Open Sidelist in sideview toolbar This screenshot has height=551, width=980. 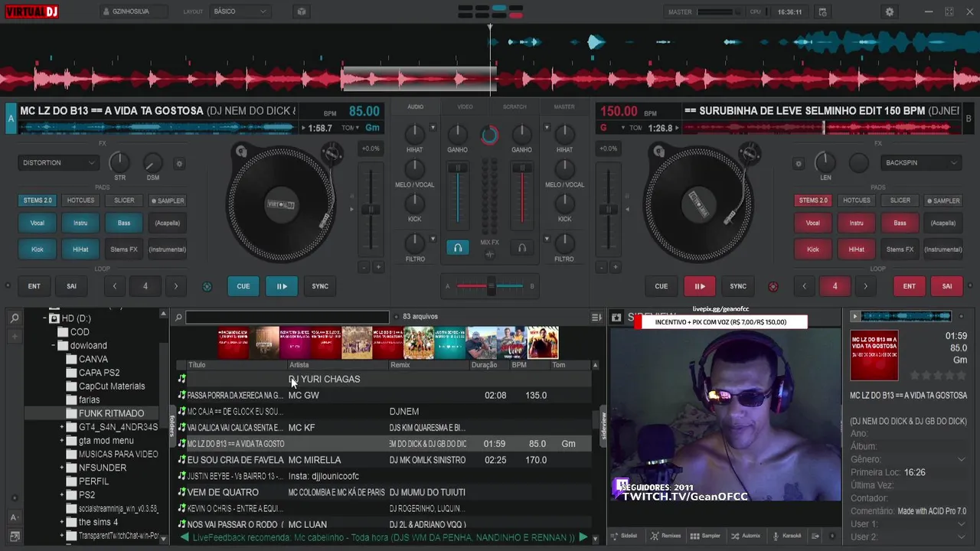[x=625, y=536]
